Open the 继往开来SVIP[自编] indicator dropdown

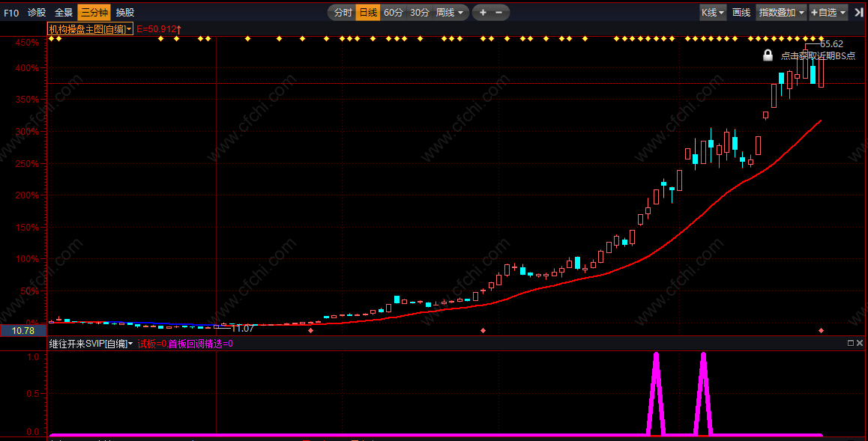click(91, 344)
